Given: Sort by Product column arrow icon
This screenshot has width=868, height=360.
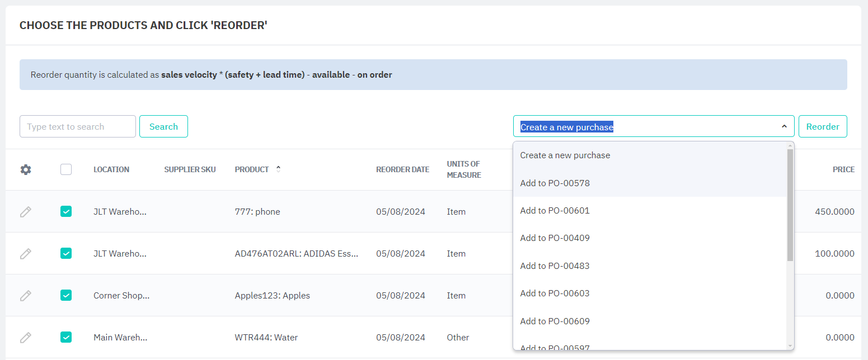Looking at the screenshot, I should coord(278,169).
